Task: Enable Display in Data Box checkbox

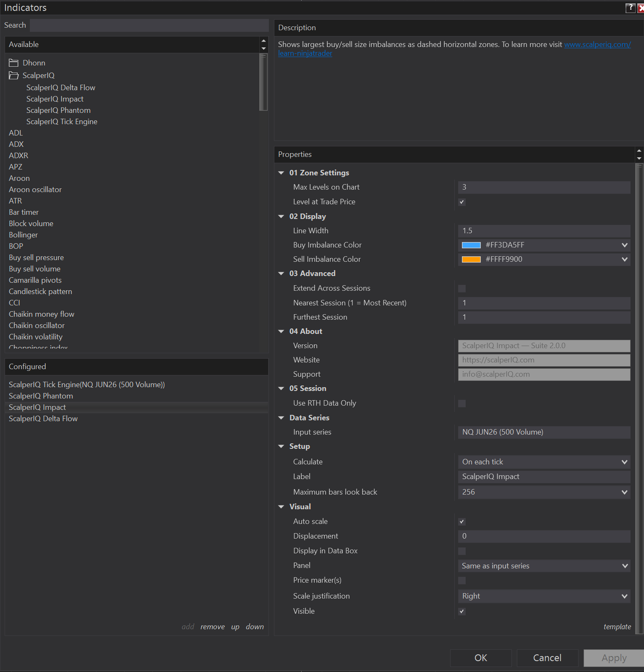Action: (462, 551)
